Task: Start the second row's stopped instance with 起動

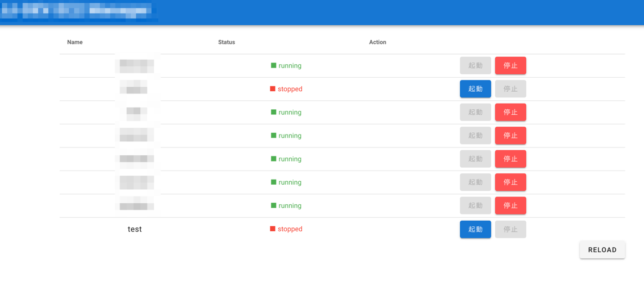Action: point(475,89)
